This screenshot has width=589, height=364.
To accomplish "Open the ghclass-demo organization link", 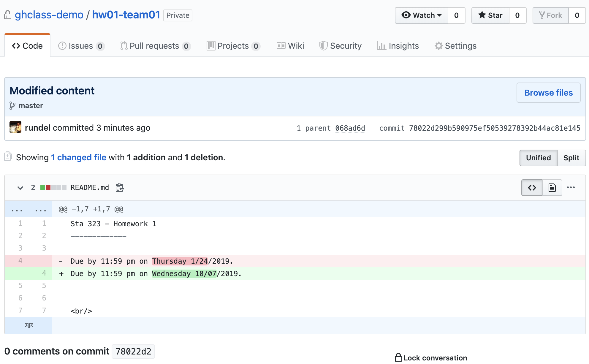I will 49,15.
